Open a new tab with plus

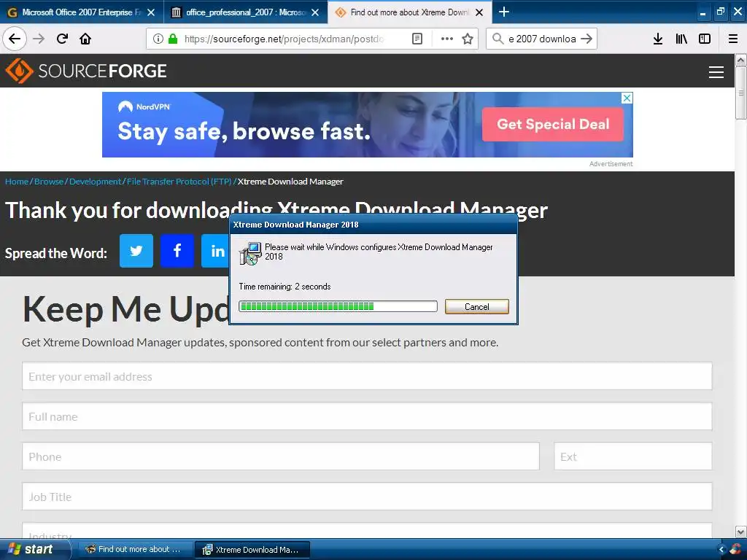pos(503,12)
